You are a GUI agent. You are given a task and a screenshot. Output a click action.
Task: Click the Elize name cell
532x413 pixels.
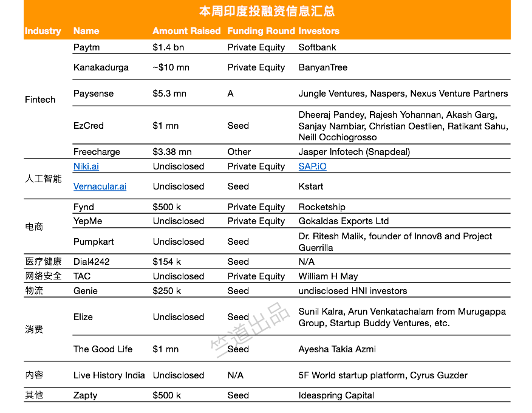click(83, 317)
